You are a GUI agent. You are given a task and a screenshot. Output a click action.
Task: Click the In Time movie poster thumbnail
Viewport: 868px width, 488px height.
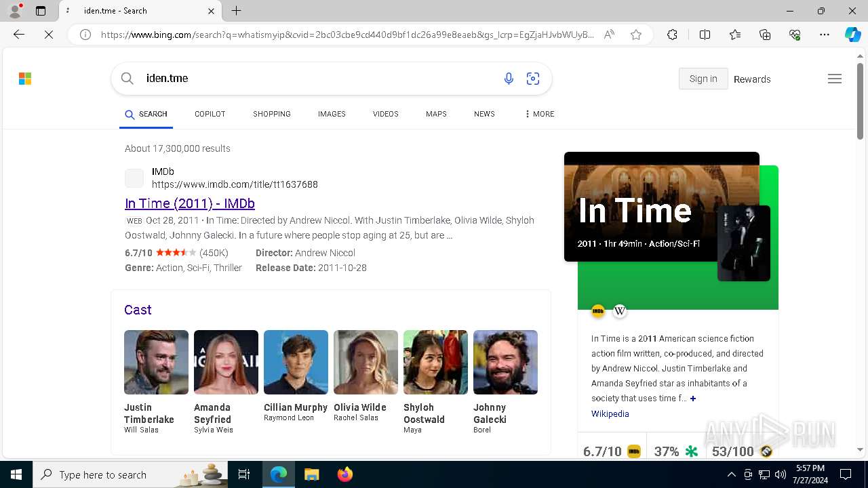click(x=744, y=243)
